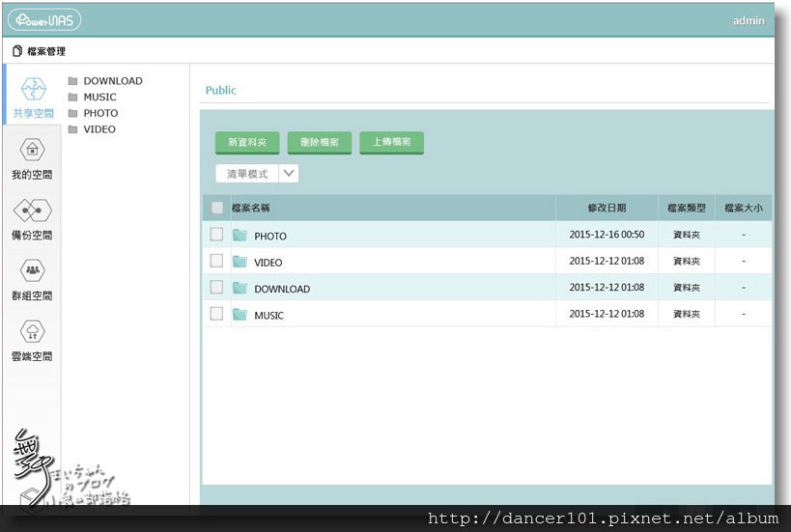Click the DOWNLOAD row folder icon

pyautogui.click(x=240, y=288)
